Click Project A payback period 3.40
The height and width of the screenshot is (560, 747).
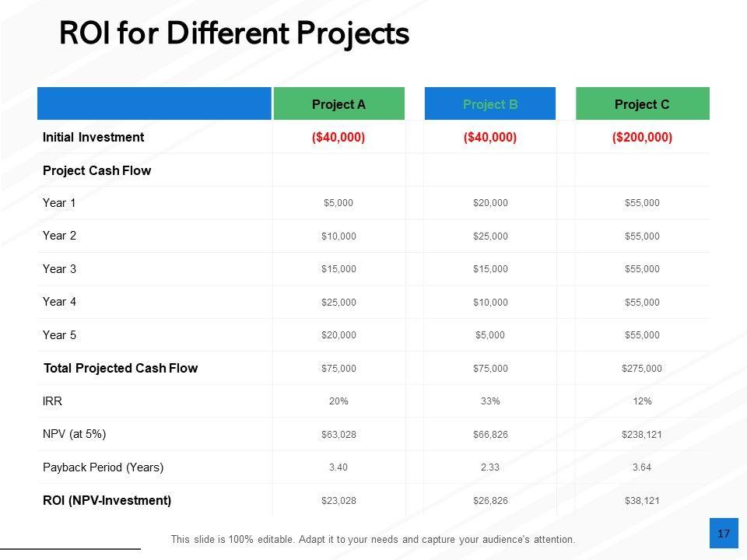(338, 467)
